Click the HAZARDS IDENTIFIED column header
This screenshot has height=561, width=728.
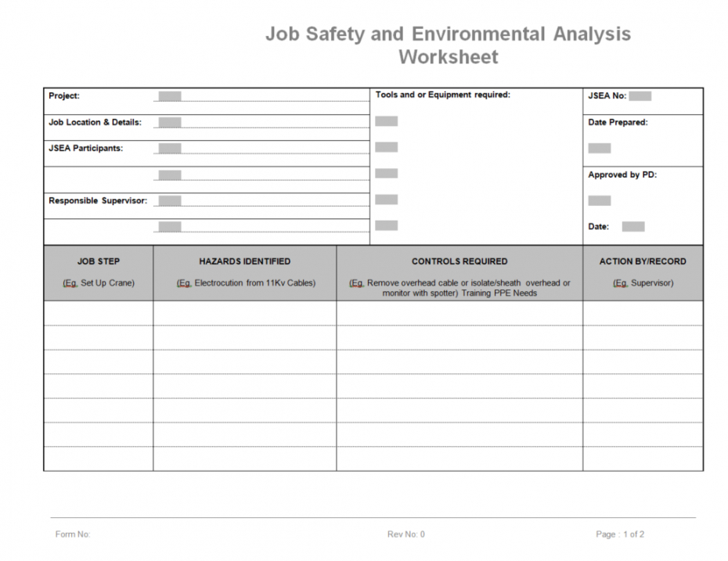(243, 261)
